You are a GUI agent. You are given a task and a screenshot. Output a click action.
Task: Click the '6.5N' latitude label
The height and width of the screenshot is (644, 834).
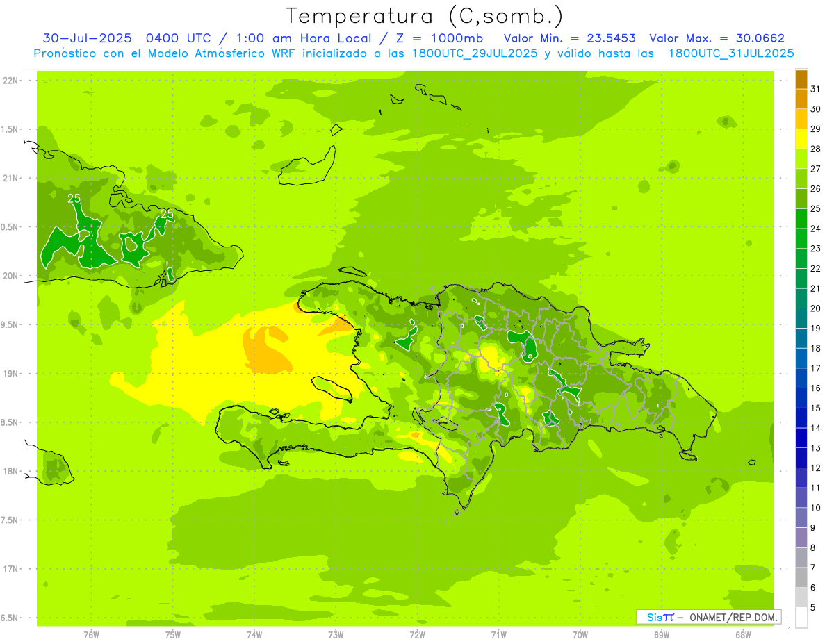10,618
